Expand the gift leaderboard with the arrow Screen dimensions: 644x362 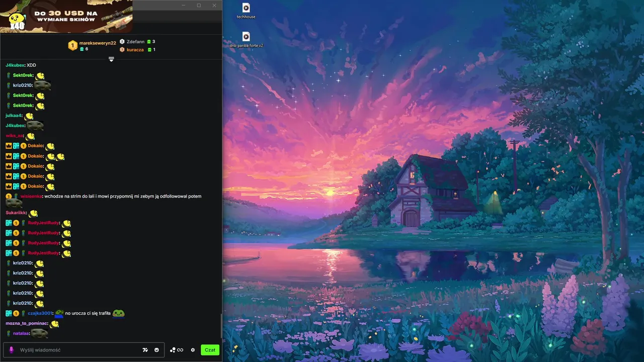(x=111, y=59)
